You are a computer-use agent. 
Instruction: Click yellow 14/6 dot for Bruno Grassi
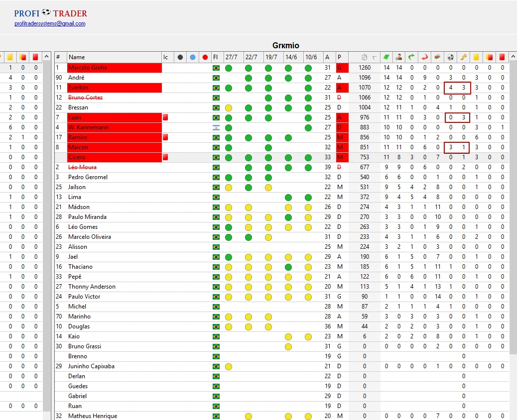click(288, 347)
